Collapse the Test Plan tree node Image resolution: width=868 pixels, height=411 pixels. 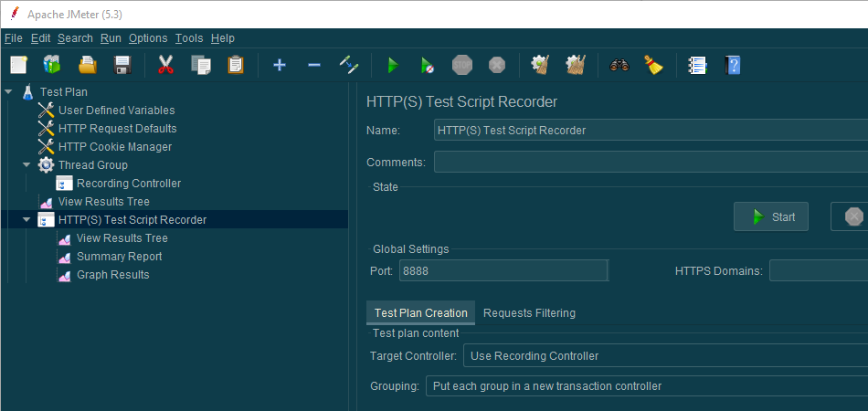tap(7, 92)
